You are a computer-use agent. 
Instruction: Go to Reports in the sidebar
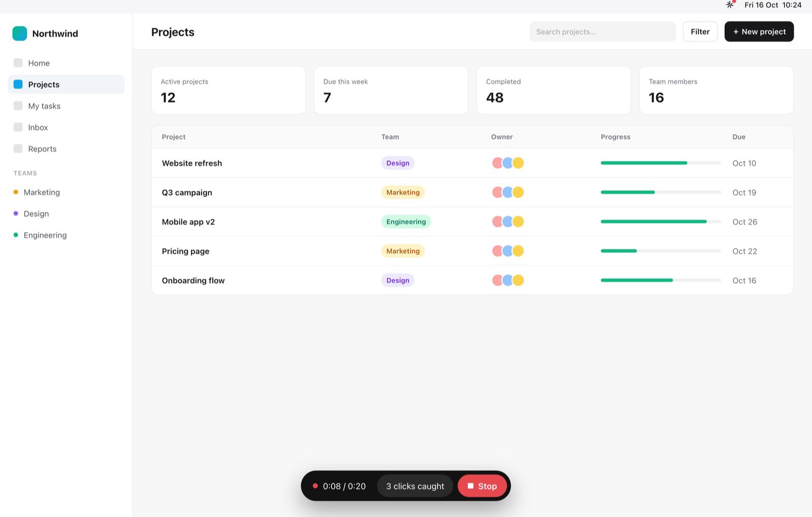click(66, 149)
